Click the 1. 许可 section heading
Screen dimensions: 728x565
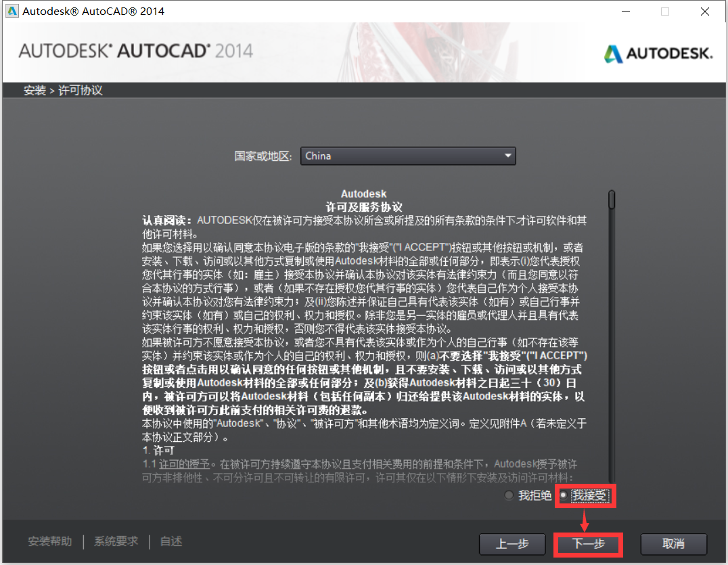click(158, 451)
